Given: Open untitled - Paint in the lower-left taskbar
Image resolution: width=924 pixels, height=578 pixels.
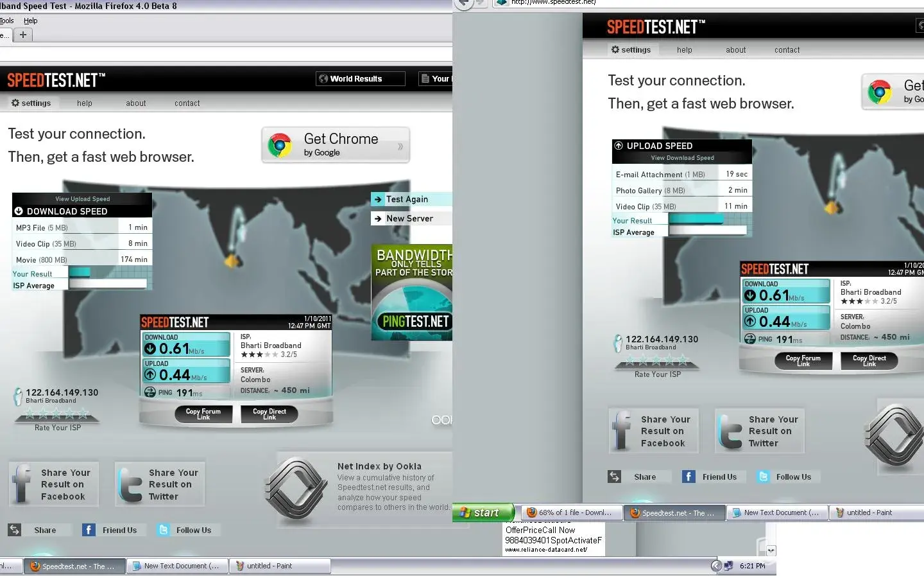Looking at the screenshot, I should (x=280, y=566).
